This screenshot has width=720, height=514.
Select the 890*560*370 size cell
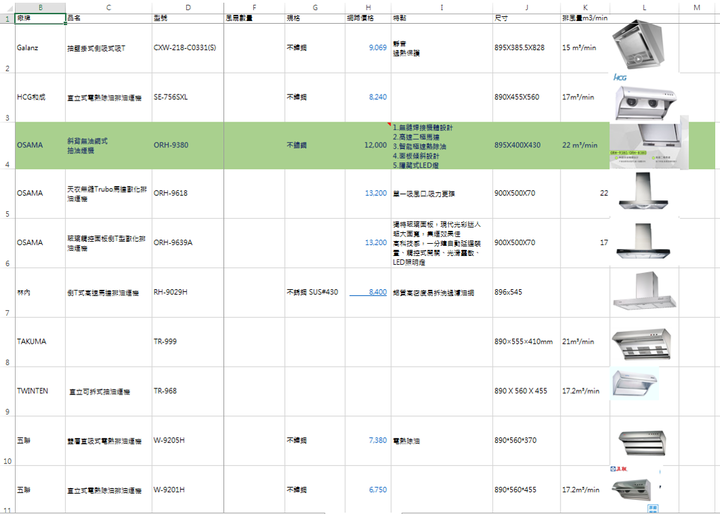click(527, 441)
